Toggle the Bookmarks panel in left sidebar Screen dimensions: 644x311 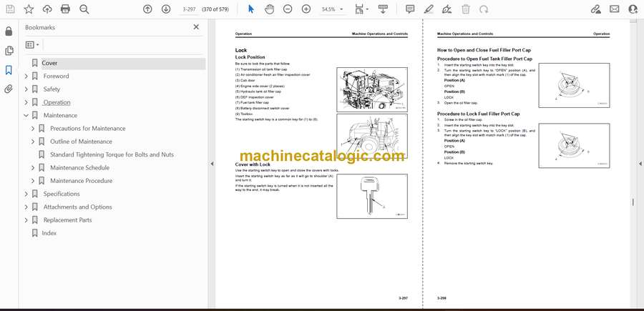coord(9,70)
